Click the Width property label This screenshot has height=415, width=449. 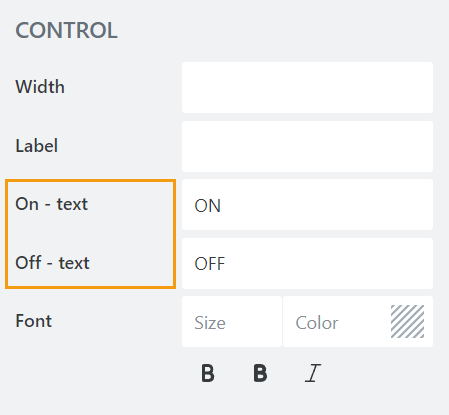(x=40, y=87)
